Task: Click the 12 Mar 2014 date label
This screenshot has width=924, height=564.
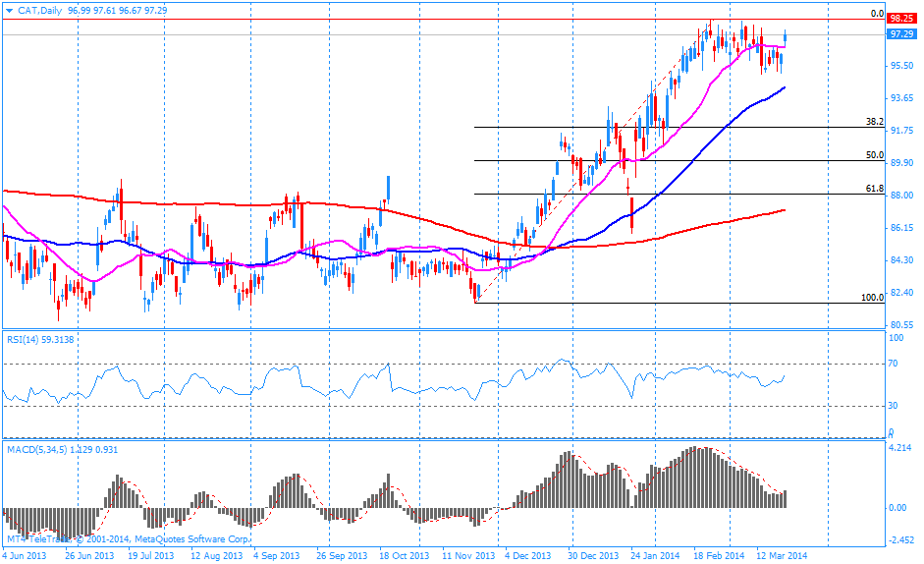Action: coord(782,556)
